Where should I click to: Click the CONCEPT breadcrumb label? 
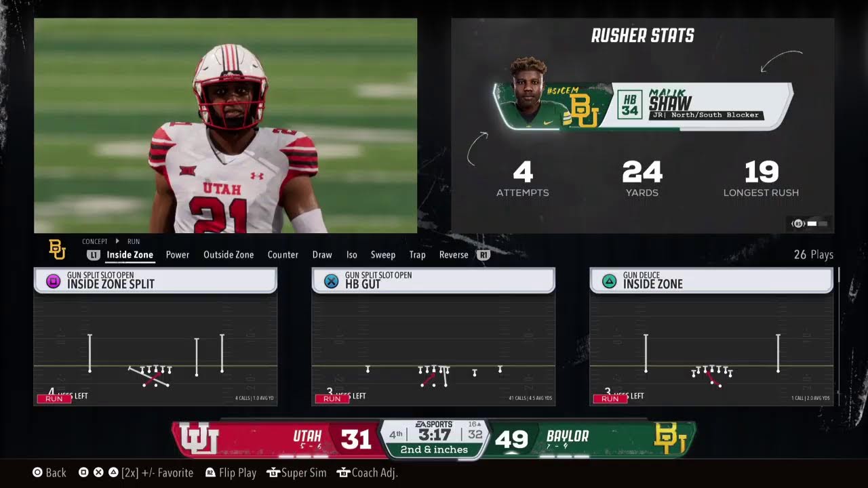(95, 241)
